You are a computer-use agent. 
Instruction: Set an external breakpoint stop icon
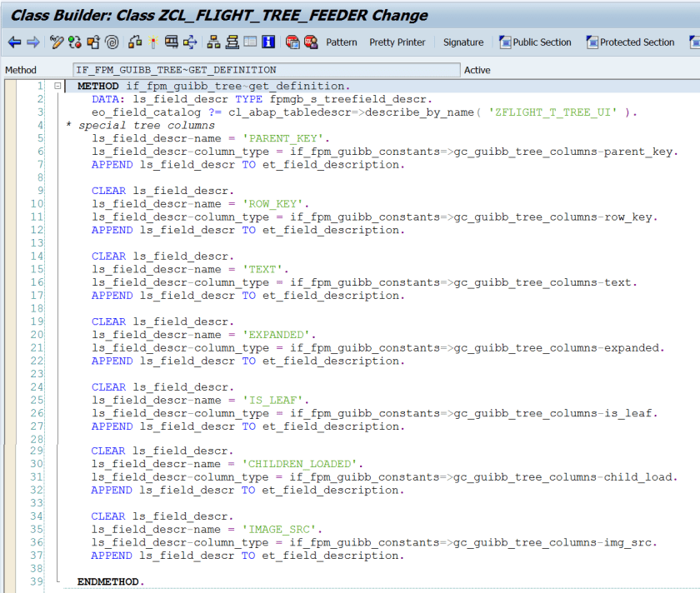(311, 42)
